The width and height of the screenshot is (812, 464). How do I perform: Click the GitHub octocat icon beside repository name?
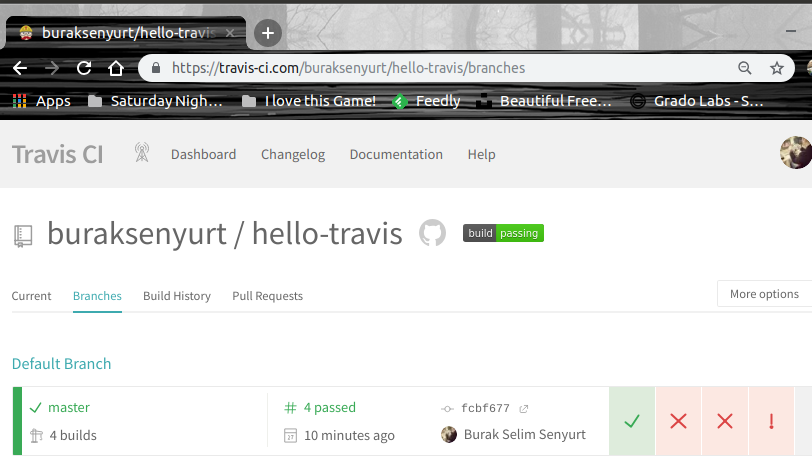coord(432,234)
